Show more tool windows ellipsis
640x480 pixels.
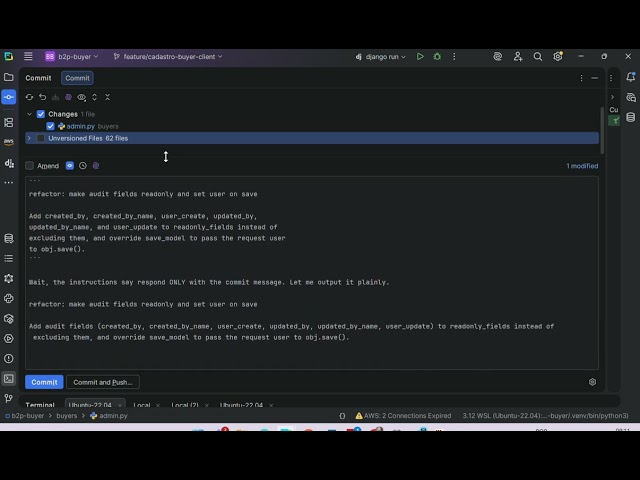pos(9,182)
